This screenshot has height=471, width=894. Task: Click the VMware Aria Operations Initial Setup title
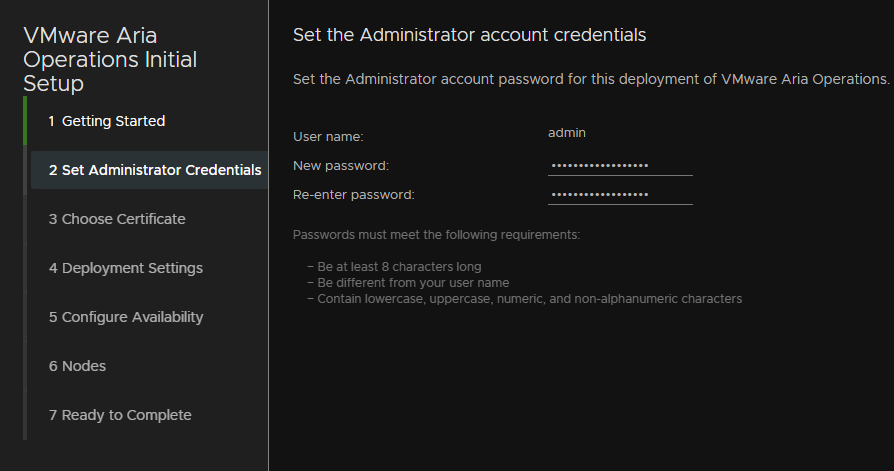click(x=110, y=59)
